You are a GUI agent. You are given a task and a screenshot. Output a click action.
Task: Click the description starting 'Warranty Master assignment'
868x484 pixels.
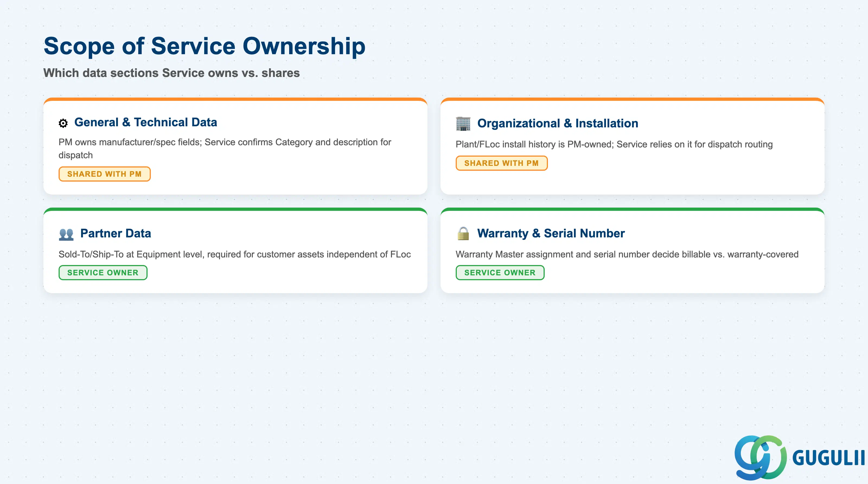(627, 254)
